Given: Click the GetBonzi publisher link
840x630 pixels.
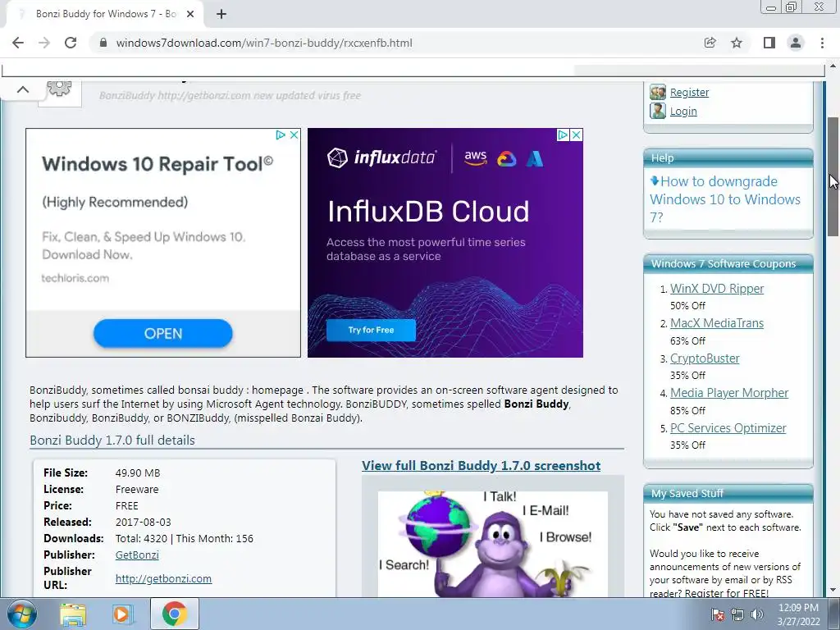Looking at the screenshot, I should pos(137,555).
